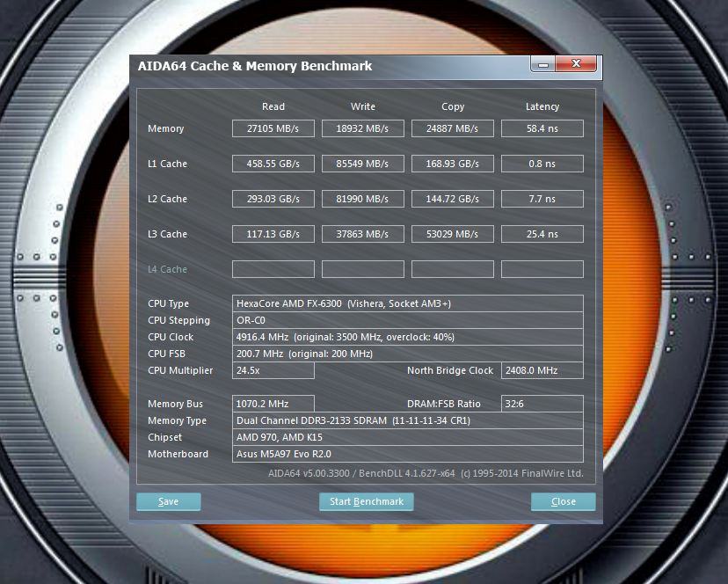728x584 pixels.
Task: Click the Read column header
Action: 273,106
